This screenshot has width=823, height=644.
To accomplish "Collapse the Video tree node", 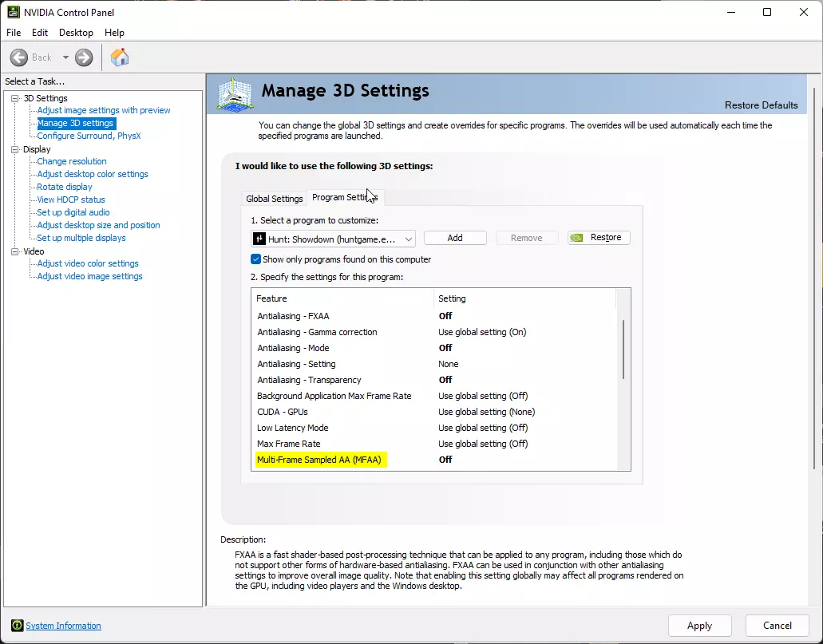I will [x=15, y=251].
